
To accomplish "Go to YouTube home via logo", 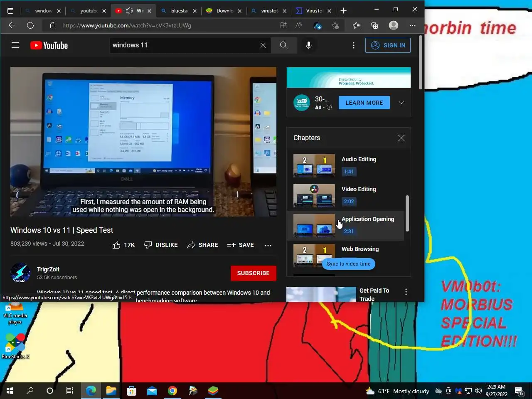I will (49, 45).
